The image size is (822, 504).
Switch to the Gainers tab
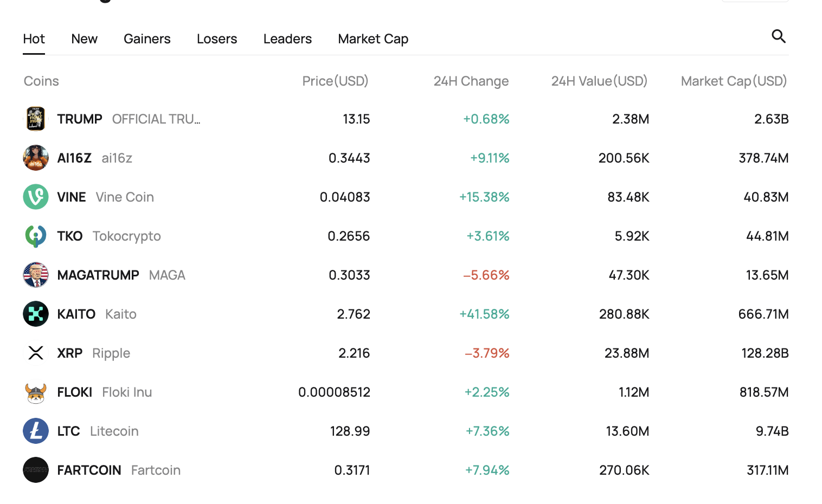147,39
